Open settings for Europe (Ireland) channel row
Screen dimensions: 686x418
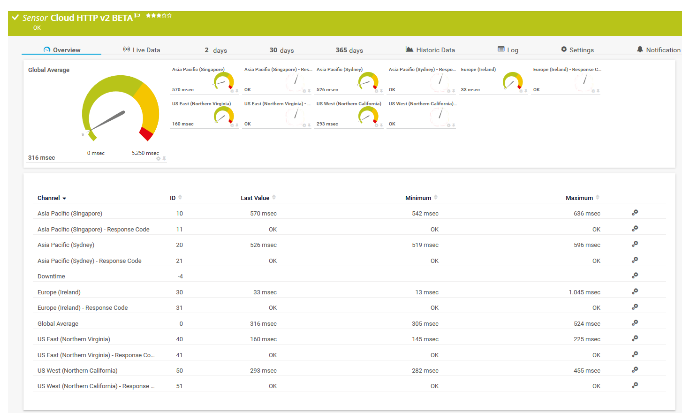(635, 292)
